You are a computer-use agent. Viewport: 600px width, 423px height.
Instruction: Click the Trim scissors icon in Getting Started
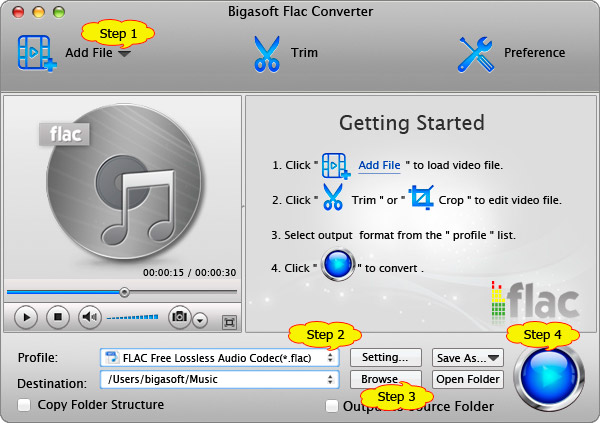333,197
